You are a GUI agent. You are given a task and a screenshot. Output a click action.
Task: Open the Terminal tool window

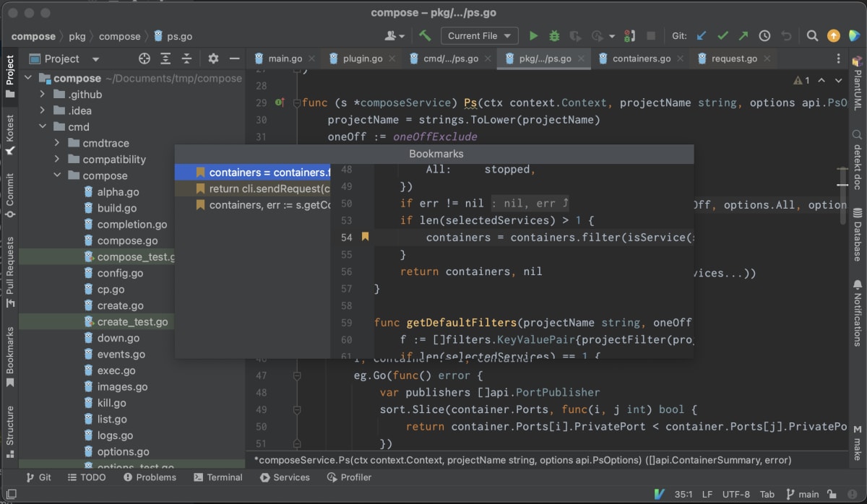pos(218,477)
